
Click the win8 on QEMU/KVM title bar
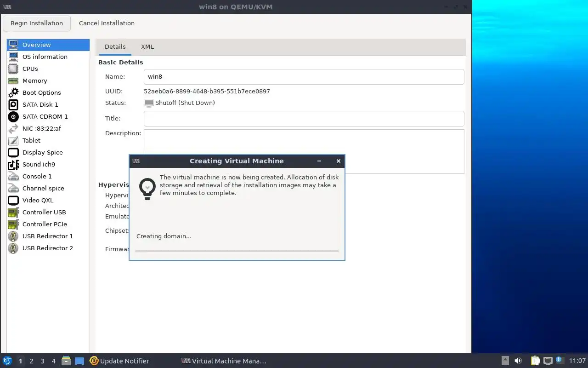click(236, 7)
